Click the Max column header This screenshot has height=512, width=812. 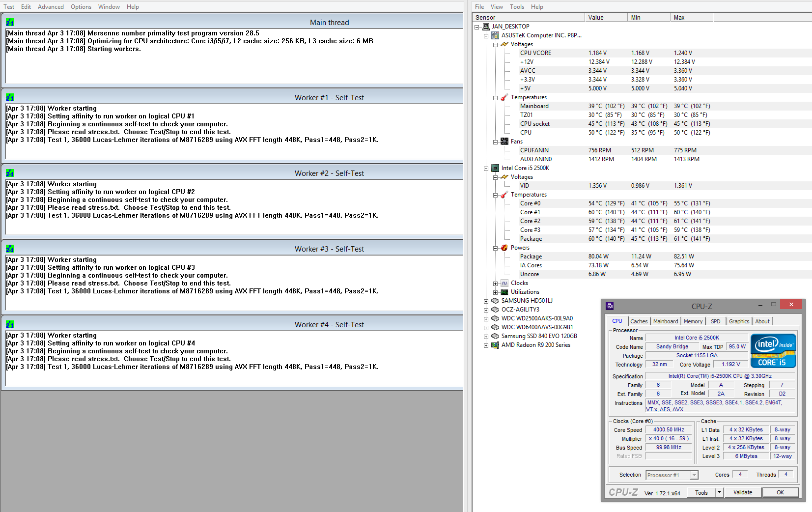(x=692, y=17)
